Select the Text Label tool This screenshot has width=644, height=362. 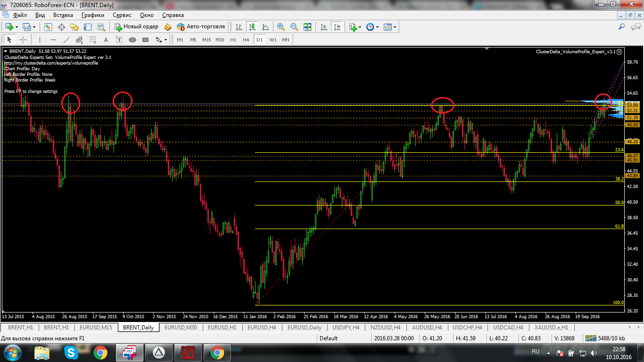tap(119, 40)
